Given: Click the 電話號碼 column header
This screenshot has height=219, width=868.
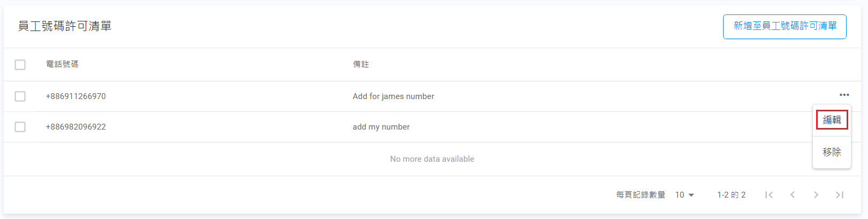Looking at the screenshot, I should 62,64.
